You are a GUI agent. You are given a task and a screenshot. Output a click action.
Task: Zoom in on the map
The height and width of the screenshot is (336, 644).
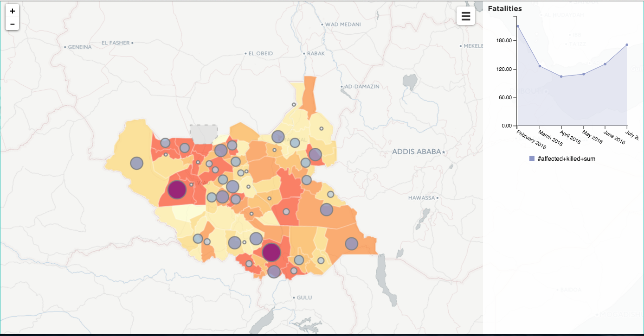point(12,11)
